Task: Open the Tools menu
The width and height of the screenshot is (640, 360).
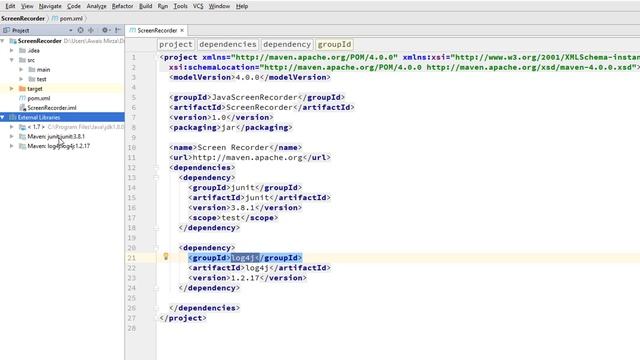Action: click(180, 6)
